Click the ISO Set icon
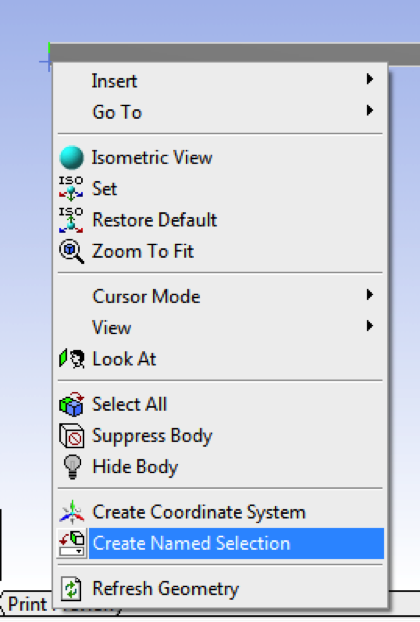Viewport: 420px width, 622px height. (x=71, y=189)
